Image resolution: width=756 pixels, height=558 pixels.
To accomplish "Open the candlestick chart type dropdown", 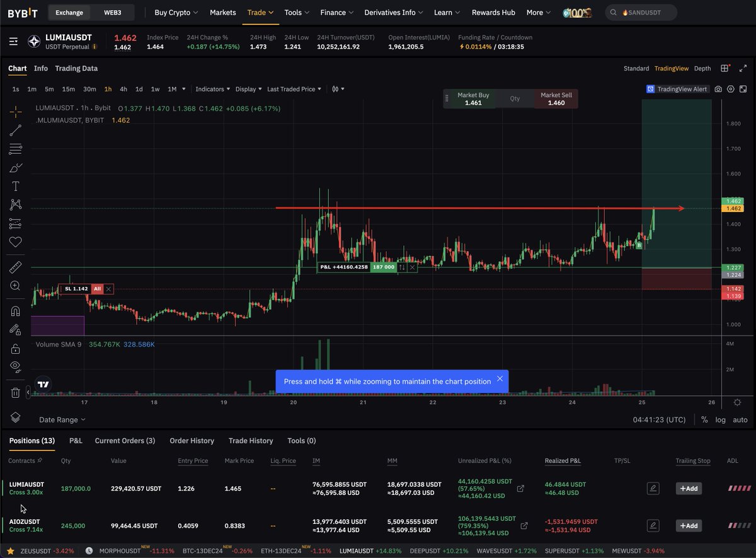I will (x=338, y=89).
